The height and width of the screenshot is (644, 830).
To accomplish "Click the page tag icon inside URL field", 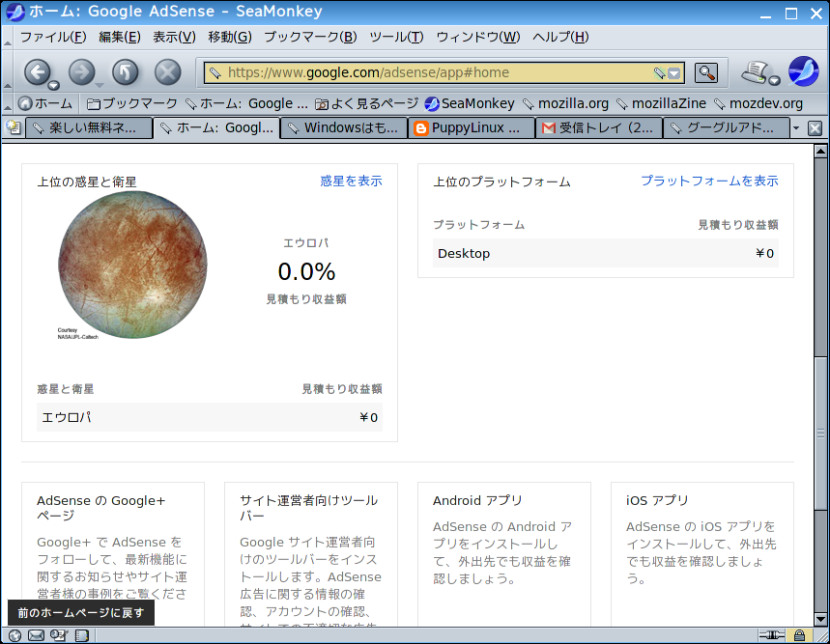I will (215, 73).
